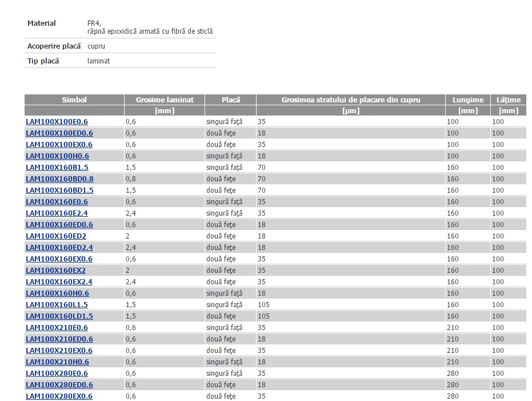The width and height of the screenshot is (532, 401).
Task: Select the LAM100X280ED0.6 link
Action: (59, 385)
